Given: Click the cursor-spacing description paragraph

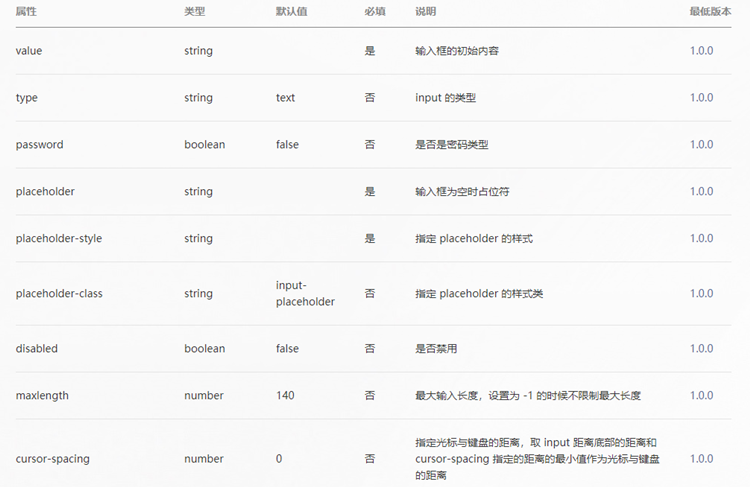Looking at the screenshot, I should [x=537, y=459].
